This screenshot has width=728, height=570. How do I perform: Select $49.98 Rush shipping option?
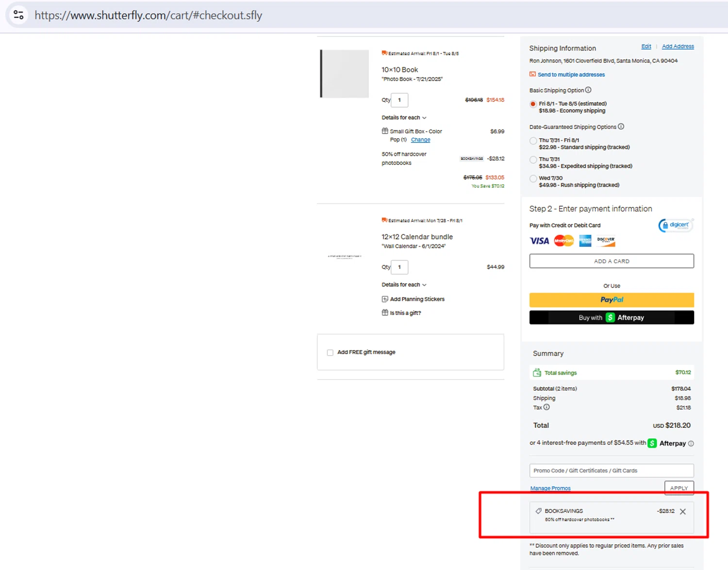(533, 179)
